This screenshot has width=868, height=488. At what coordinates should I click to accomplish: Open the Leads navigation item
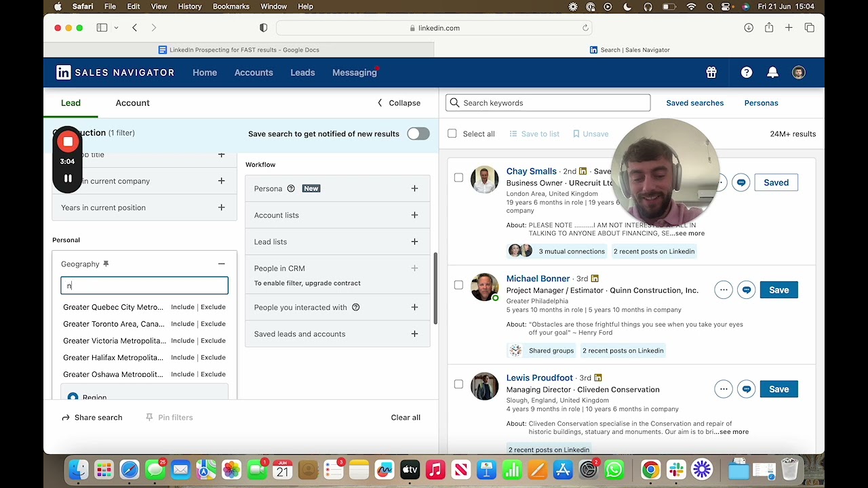tap(302, 73)
